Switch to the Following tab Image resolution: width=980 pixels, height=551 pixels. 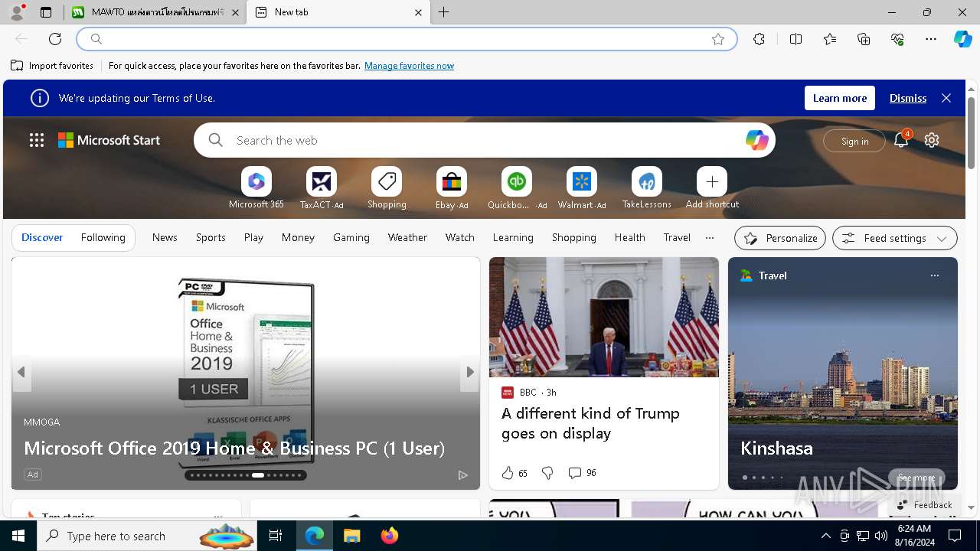click(x=103, y=237)
